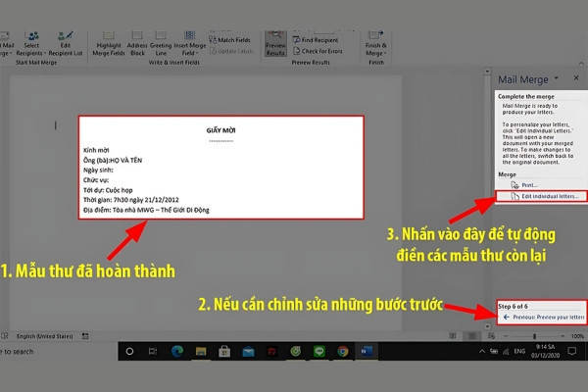Click the taskbar search box
Image resolution: width=588 pixels, height=392 pixels.
pos(58,352)
